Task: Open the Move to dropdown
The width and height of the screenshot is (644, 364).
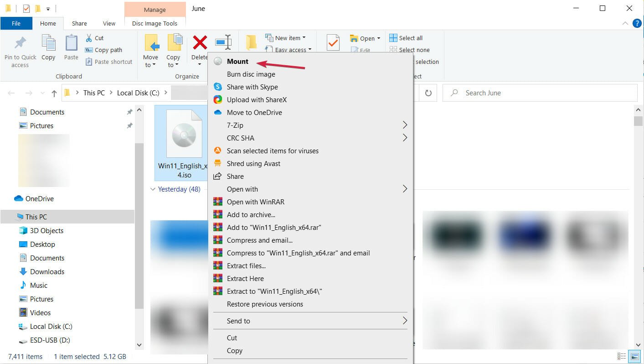Action: coord(150,61)
